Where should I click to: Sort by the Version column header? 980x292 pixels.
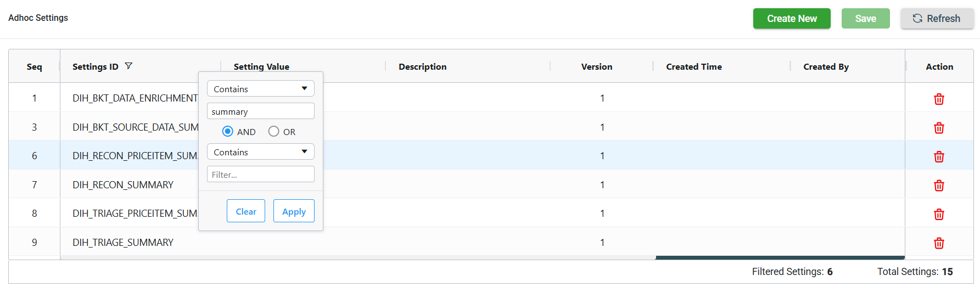coord(596,66)
